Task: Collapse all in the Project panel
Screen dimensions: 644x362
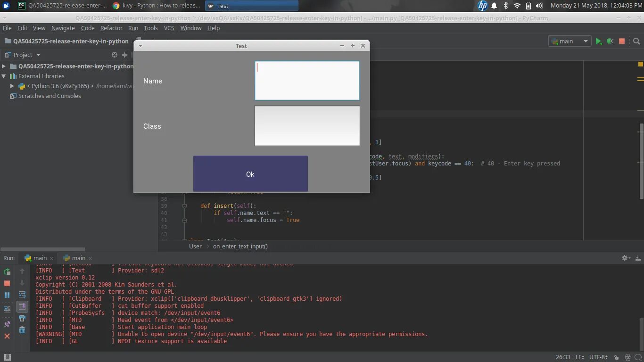Action: [x=124, y=55]
